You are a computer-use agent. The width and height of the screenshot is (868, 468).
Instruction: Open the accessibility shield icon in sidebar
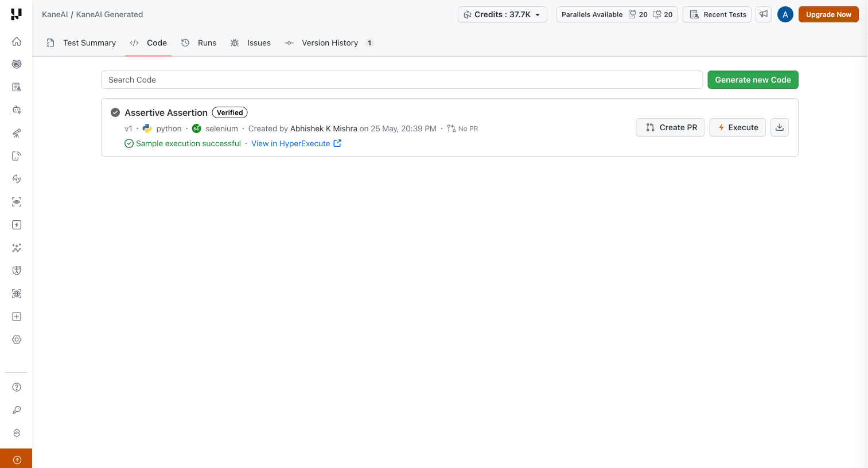click(x=17, y=271)
